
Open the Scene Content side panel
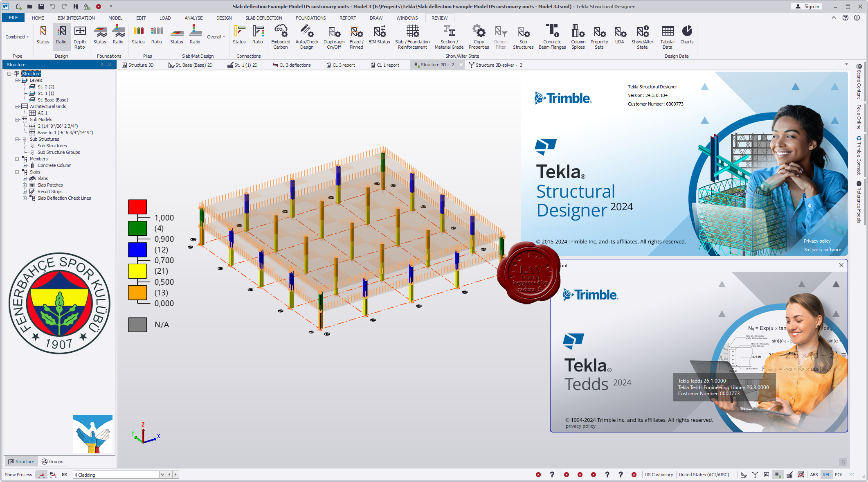[x=859, y=81]
